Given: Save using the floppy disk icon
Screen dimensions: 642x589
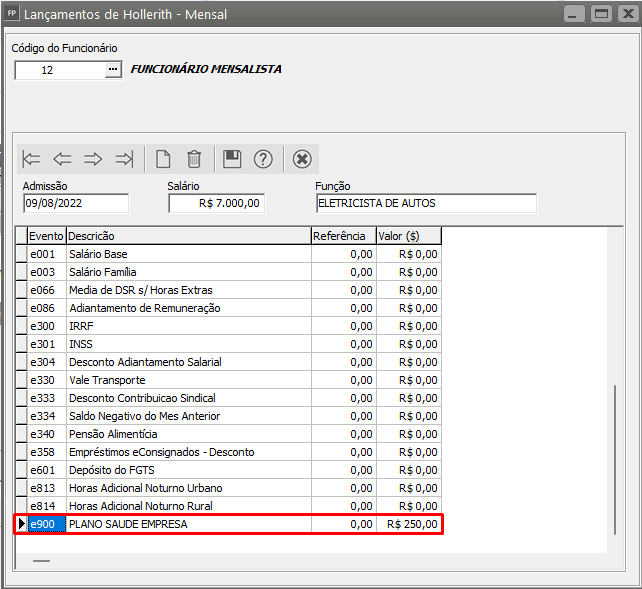Looking at the screenshot, I should coord(232,159).
